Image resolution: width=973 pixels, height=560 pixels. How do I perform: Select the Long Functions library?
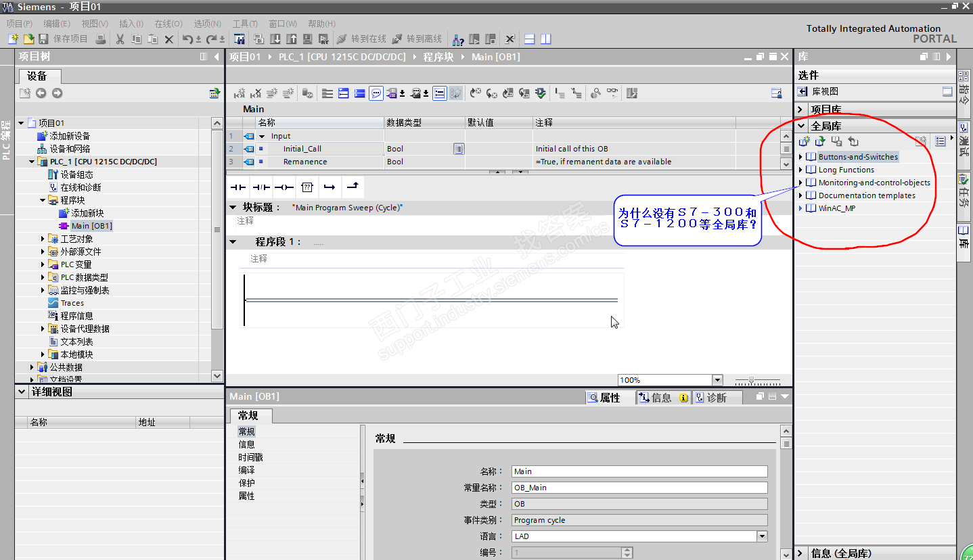[846, 170]
